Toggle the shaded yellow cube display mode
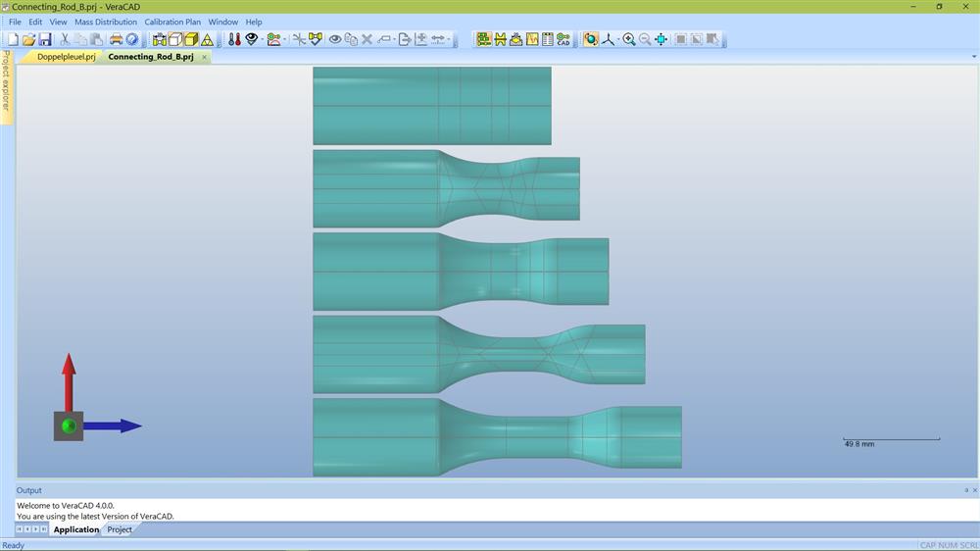The width and height of the screenshot is (980, 551). point(191,39)
